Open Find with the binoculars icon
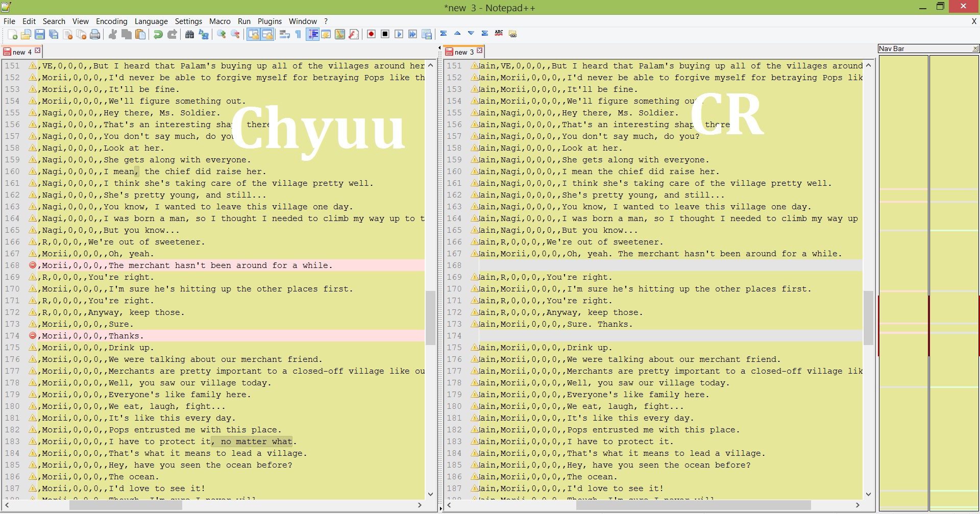 point(190,34)
